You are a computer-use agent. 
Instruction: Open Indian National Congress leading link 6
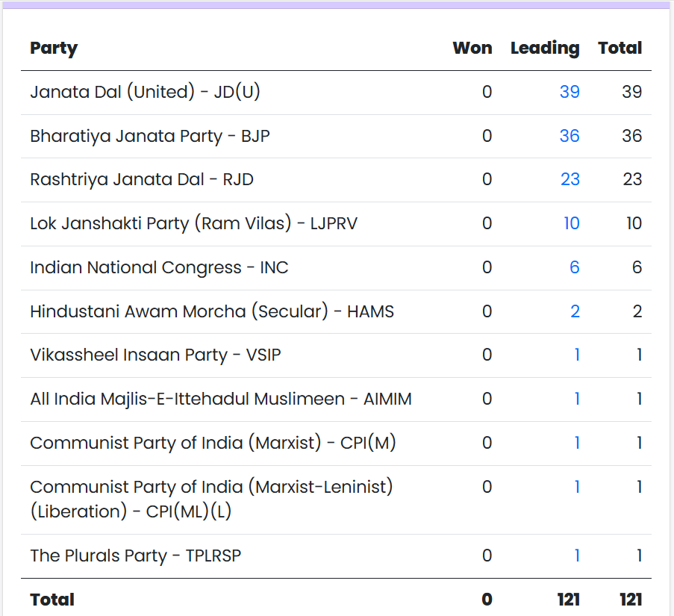[x=575, y=267]
